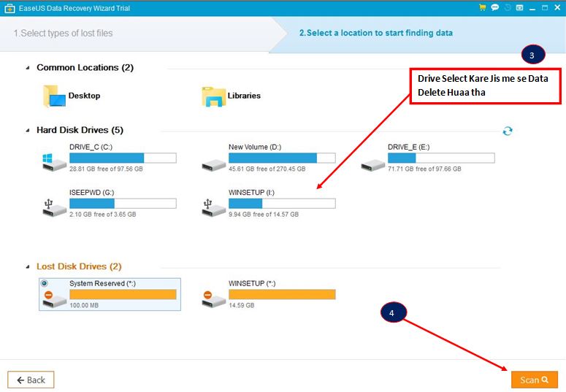
Task: Select the Libraries folder icon
Action: 213,96
